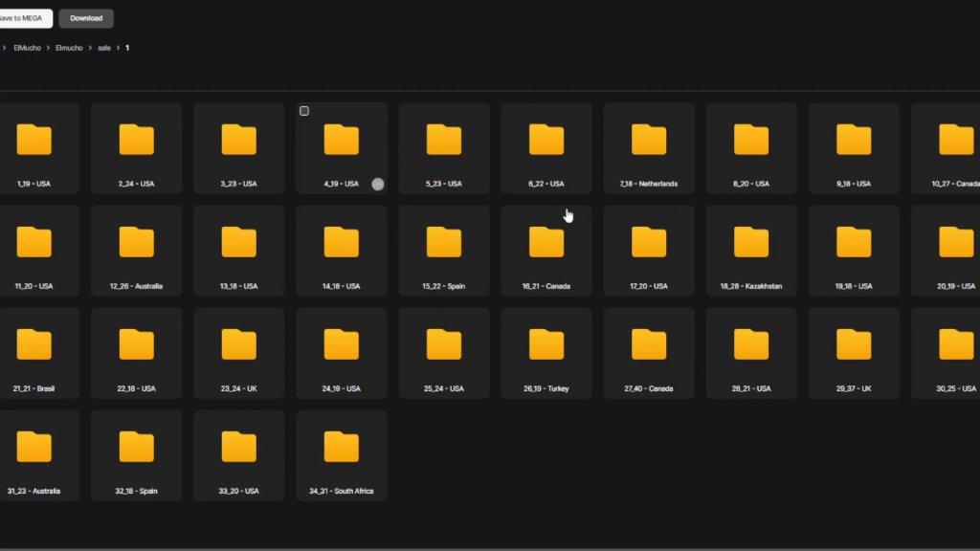This screenshot has width=980, height=551.
Task: Open the folder 17_20 - USA
Action: [649, 251]
